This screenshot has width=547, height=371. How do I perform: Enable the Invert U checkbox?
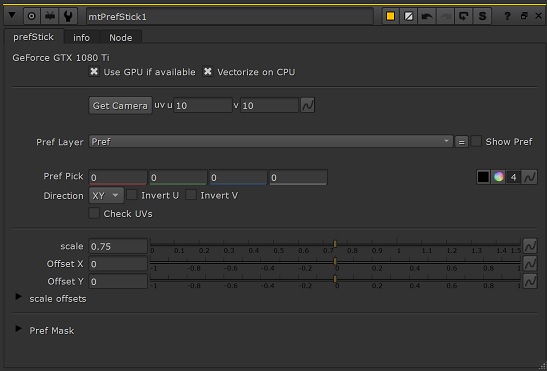(x=132, y=195)
